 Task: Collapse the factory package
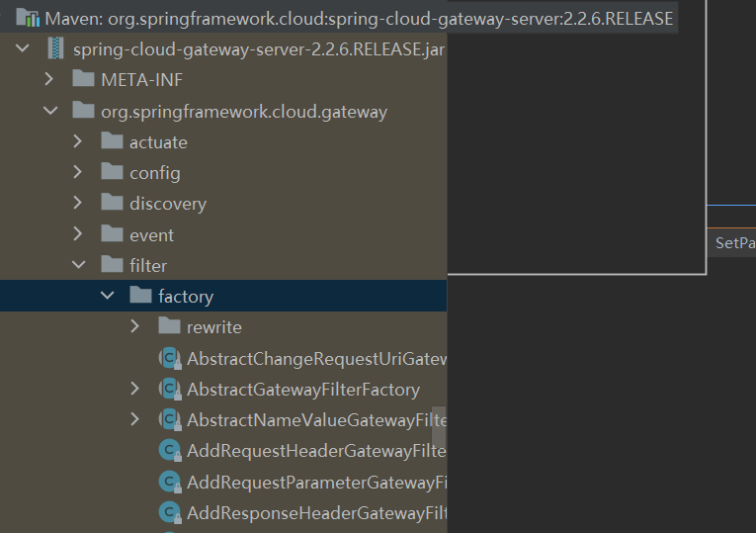[107, 296]
